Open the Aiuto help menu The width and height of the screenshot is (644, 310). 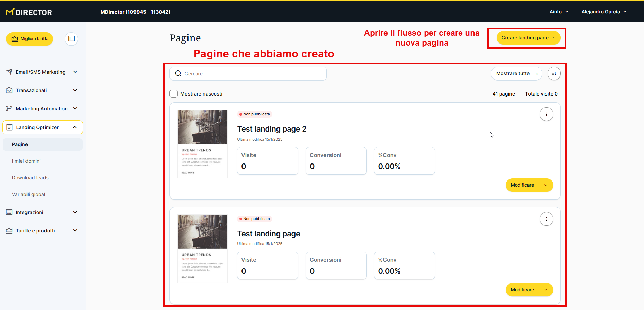pyautogui.click(x=558, y=12)
